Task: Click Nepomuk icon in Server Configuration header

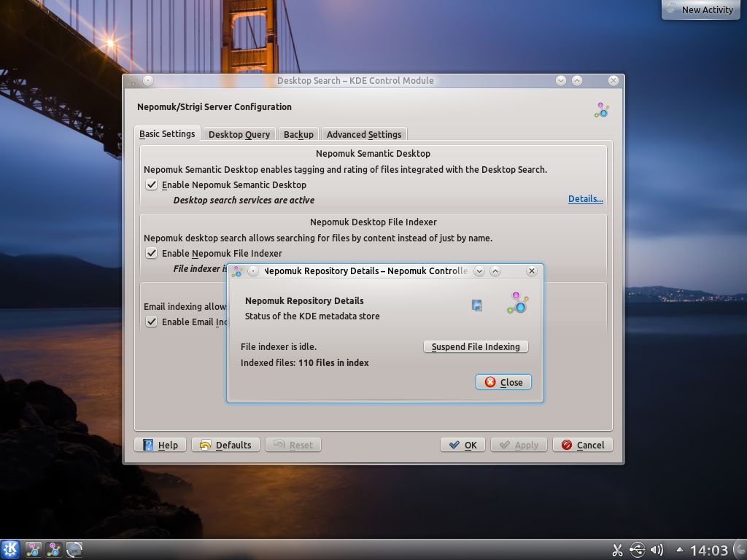Action: click(601, 110)
